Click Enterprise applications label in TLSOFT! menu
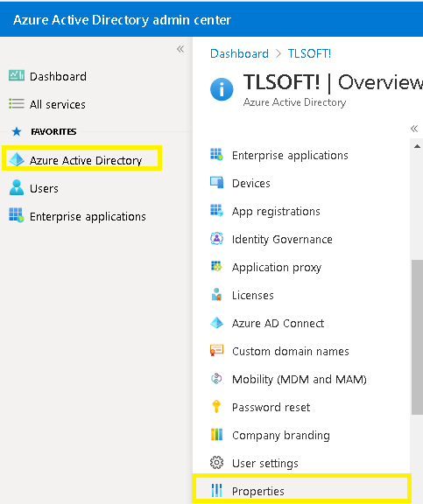Viewport: 423px width, 504px height. click(290, 155)
